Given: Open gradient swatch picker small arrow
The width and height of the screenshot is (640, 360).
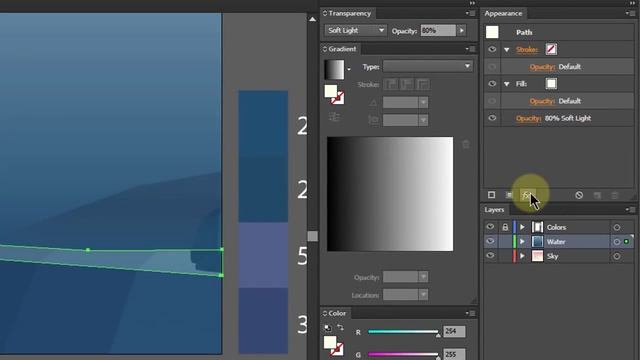Looking at the screenshot, I should 349,69.
